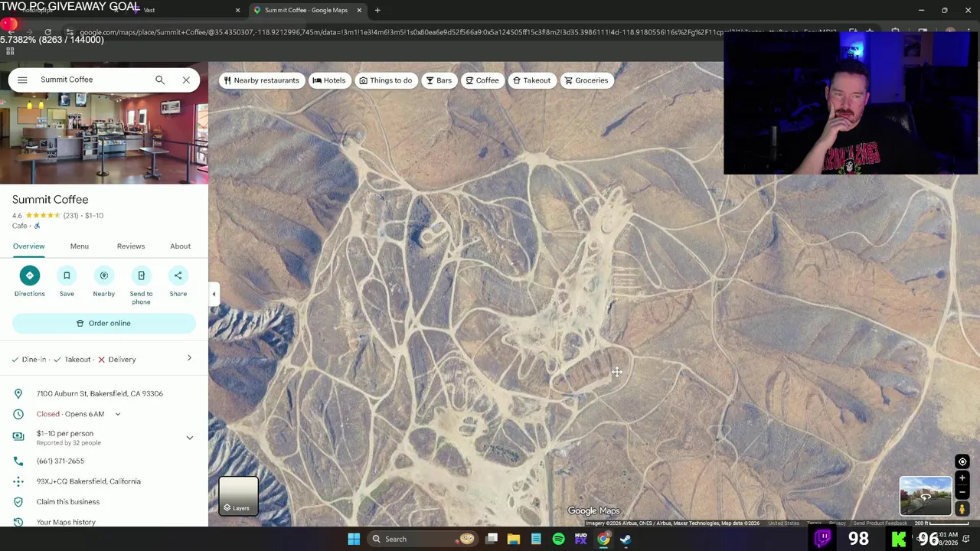Zoom in the map with plus
This screenshot has height=551, width=980.
point(962,478)
